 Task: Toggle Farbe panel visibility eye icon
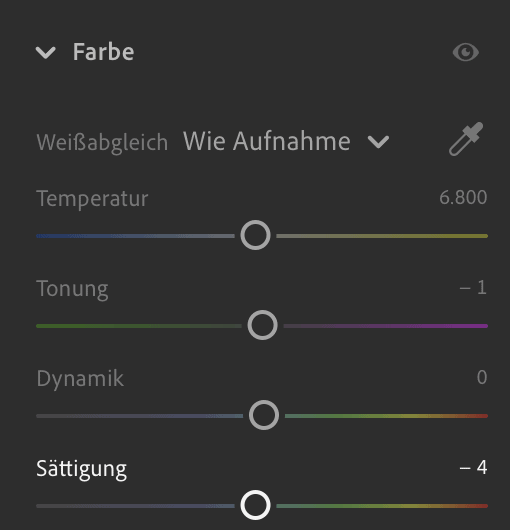click(x=466, y=52)
